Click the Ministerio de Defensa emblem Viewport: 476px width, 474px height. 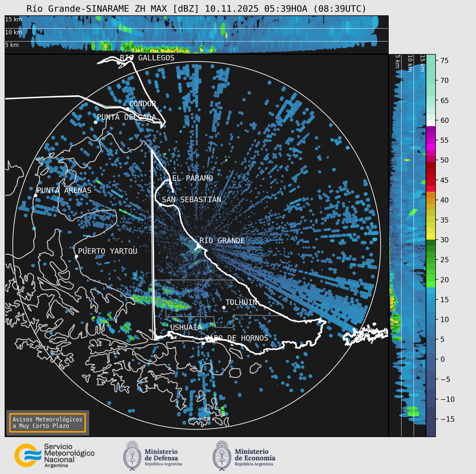(132, 456)
